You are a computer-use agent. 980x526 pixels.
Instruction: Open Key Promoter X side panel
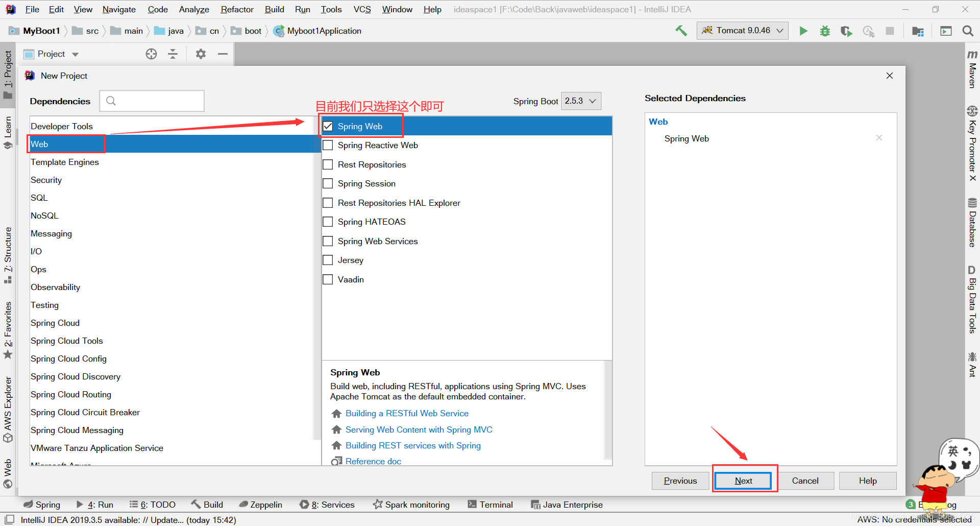click(972, 144)
